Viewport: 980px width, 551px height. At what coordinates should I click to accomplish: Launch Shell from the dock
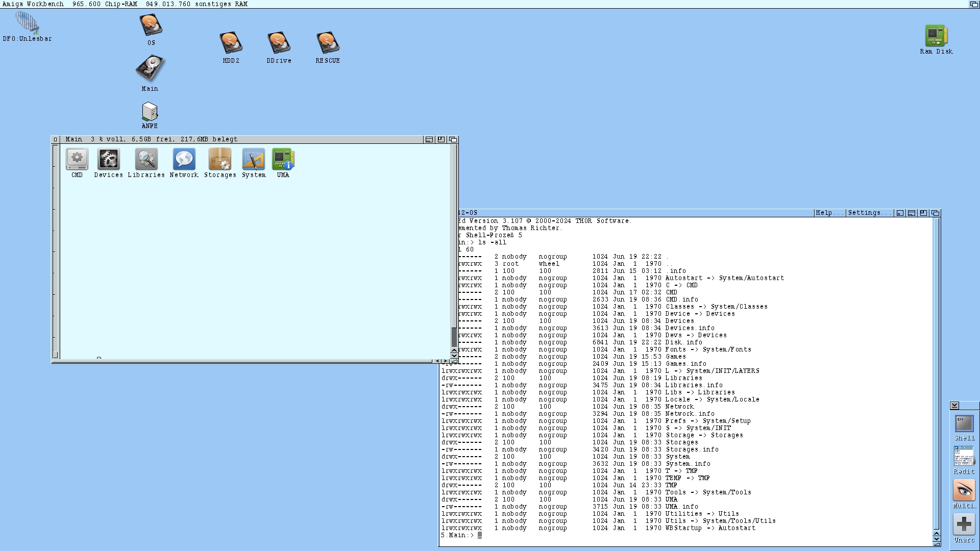point(964,424)
